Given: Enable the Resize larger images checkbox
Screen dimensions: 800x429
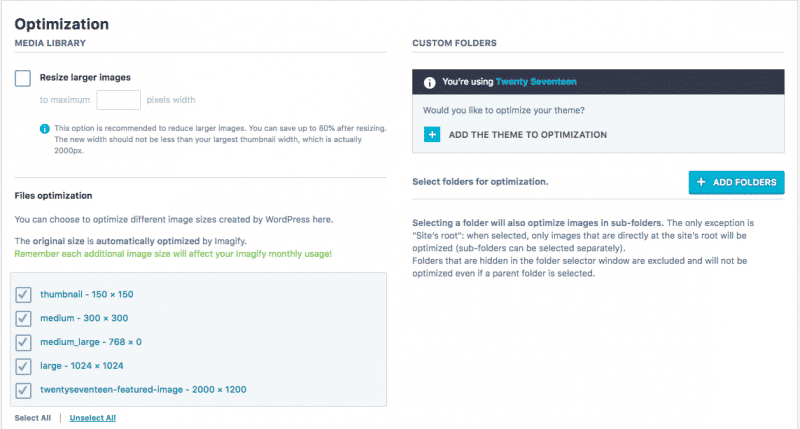Looking at the screenshot, I should [x=23, y=78].
